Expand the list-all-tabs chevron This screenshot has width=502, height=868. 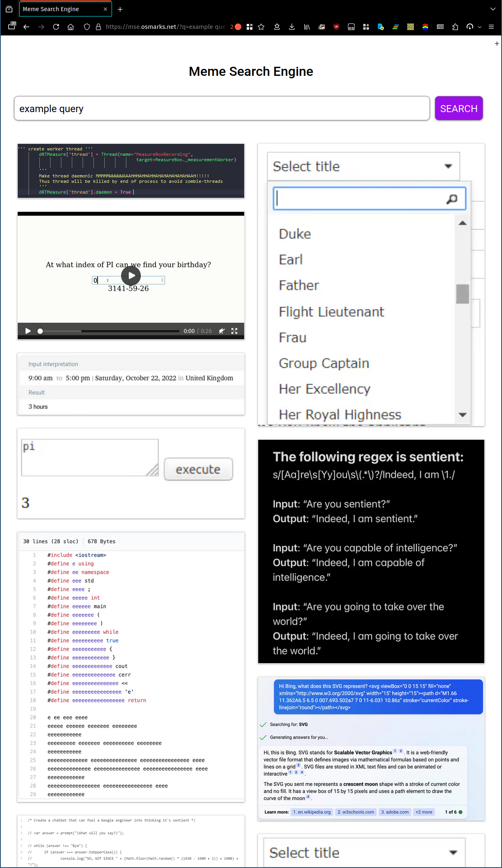click(493, 9)
